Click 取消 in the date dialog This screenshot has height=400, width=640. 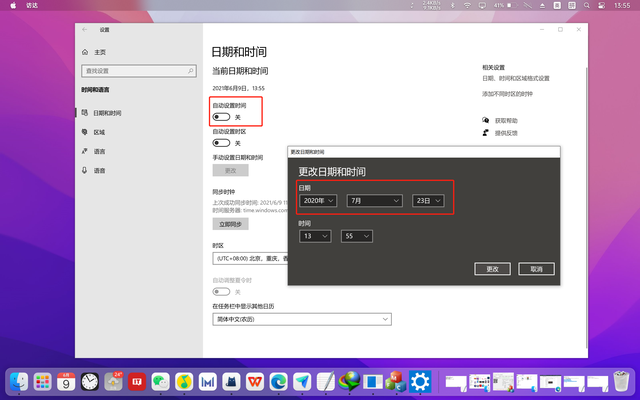pyautogui.click(x=536, y=269)
